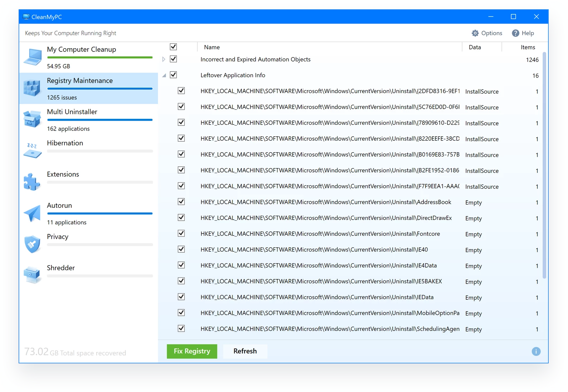Uncheck the Uninstall\Fontcore registry entry
Image resolution: width=568 pixels, height=392 pixels.
click(181, 234)
